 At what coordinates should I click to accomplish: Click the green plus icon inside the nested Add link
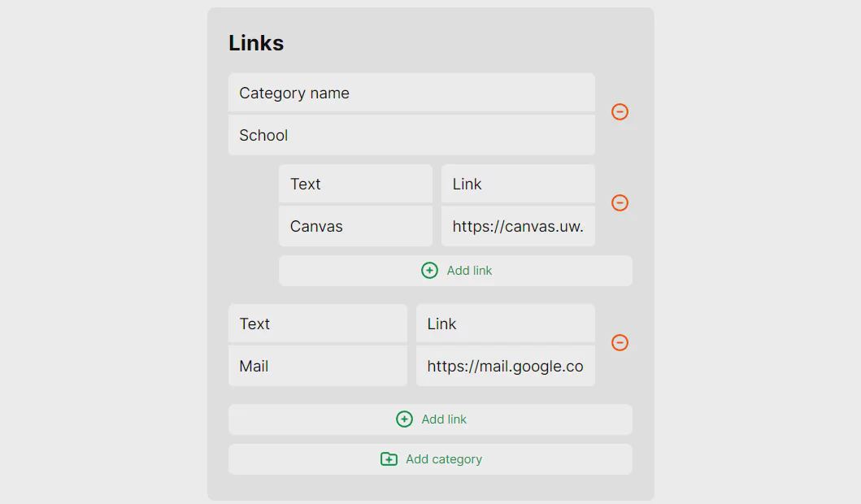tap(429, 270)
